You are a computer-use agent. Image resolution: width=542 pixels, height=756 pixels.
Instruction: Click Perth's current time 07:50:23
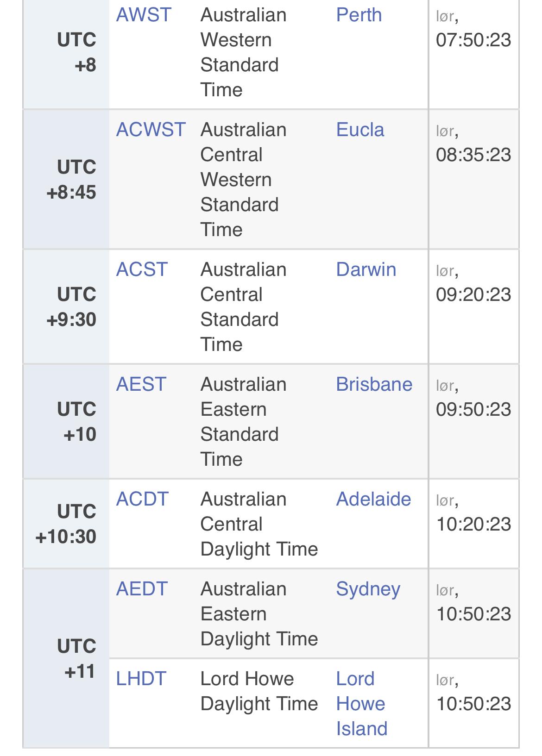[x=473, y=40]
